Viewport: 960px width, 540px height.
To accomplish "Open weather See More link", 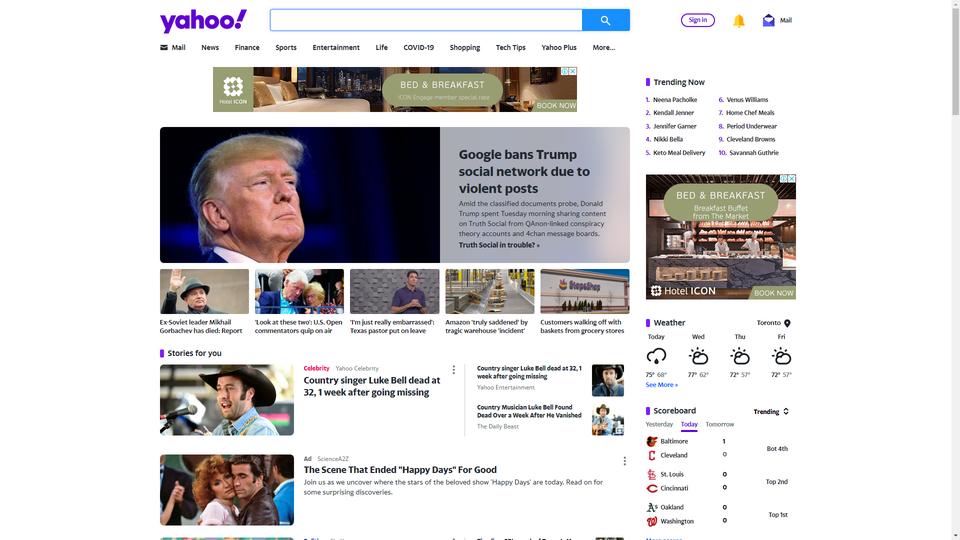I will (x=661, y=385).
